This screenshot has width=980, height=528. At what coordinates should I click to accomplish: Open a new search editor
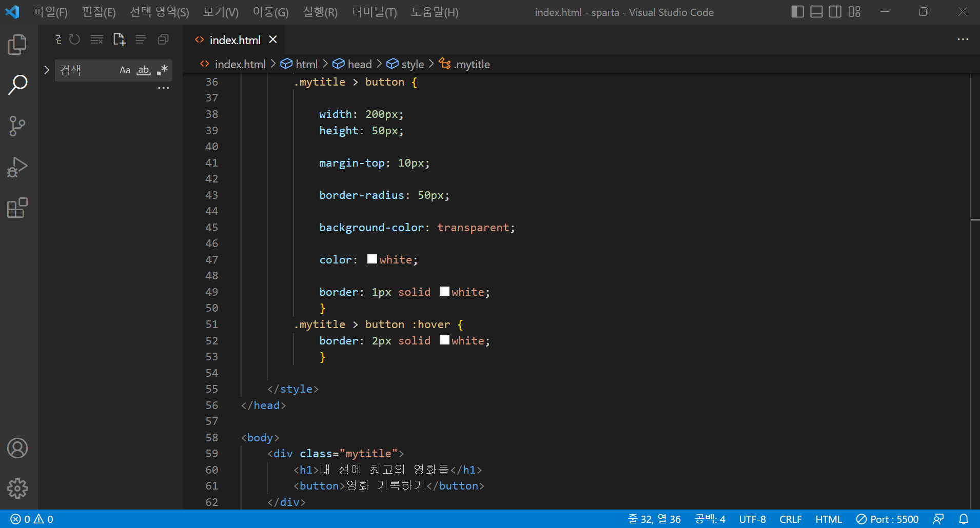119,39
